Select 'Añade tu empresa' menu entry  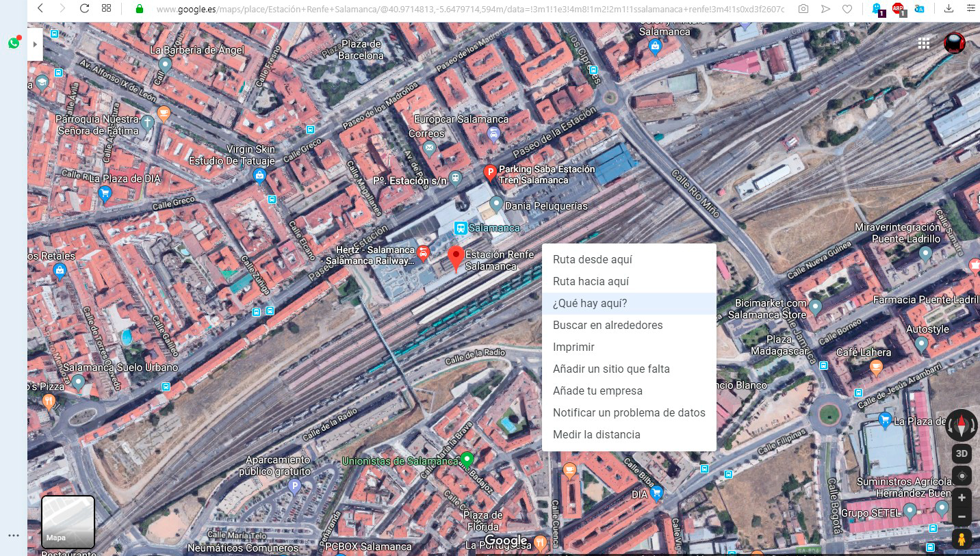tap(629, 391)
